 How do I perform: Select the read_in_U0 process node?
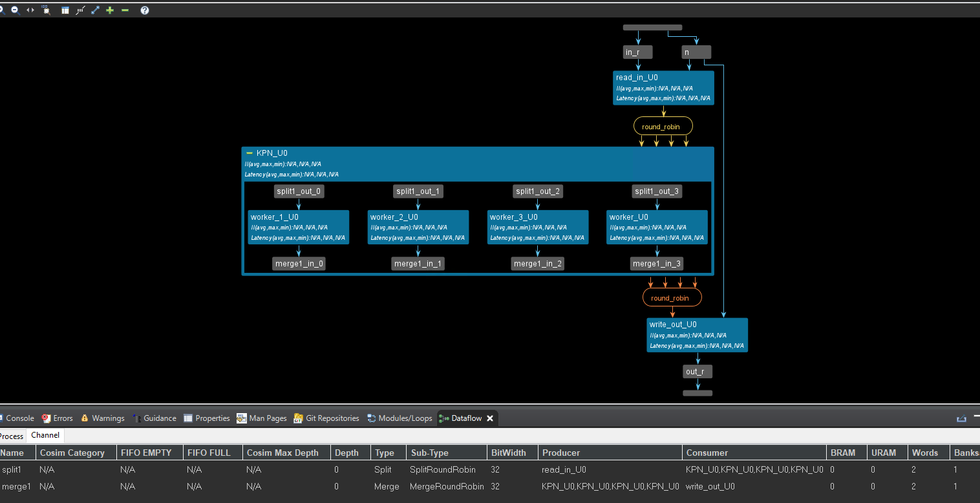[x=663, y=88]
